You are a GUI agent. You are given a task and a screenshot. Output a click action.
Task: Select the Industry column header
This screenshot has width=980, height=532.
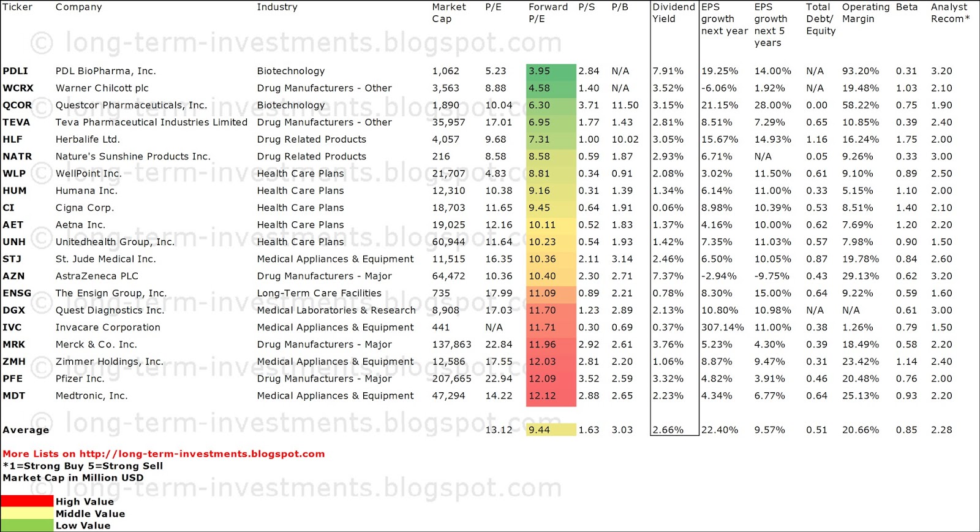(x=277, y=8)
